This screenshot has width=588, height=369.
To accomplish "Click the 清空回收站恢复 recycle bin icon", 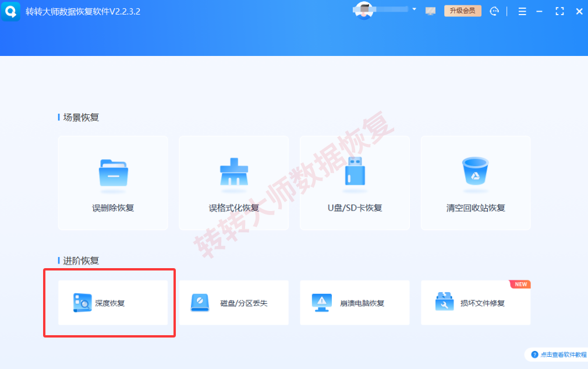I will 476,171.
